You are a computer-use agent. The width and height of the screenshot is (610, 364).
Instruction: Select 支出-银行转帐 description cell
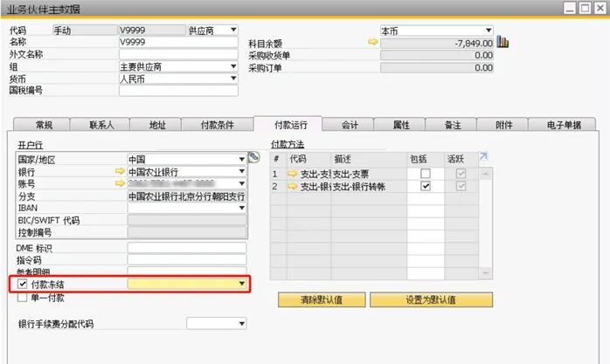click(369, 187)
